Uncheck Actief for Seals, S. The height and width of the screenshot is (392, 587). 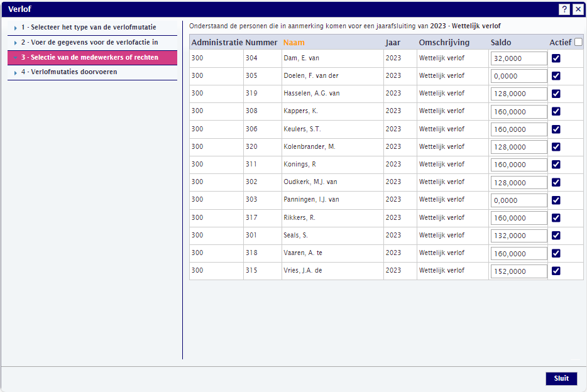click(x=556, y=236)
